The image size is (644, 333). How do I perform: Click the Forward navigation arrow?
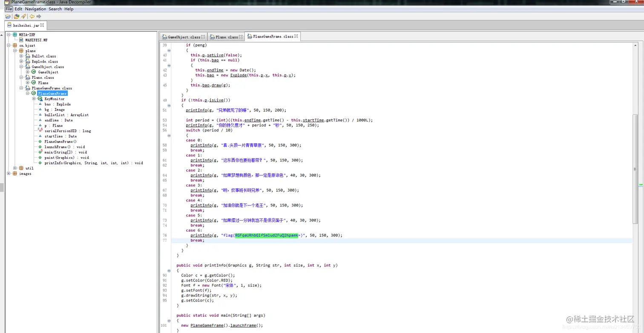pyautogui.click(x=39, y=17)
